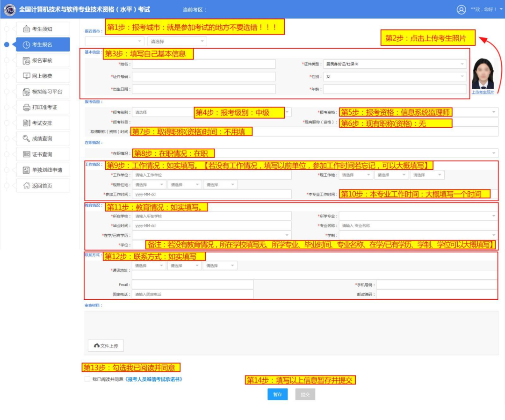Open first 现居住地 region dropdown
Viewport: 505px width, 420px height.
coord(149,185)
